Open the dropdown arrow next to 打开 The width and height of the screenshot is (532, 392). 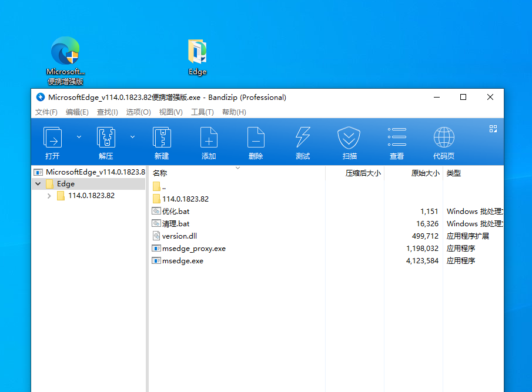coord(79,137)
